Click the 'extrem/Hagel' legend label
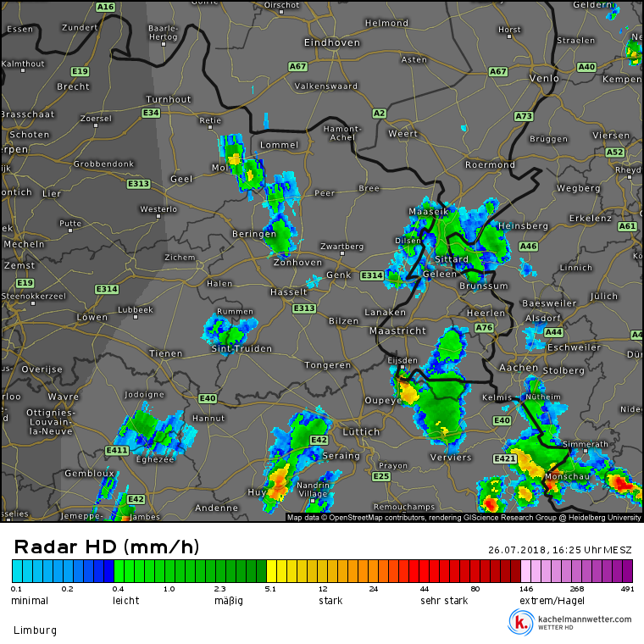The image size is (644, 644). point(552,601)
